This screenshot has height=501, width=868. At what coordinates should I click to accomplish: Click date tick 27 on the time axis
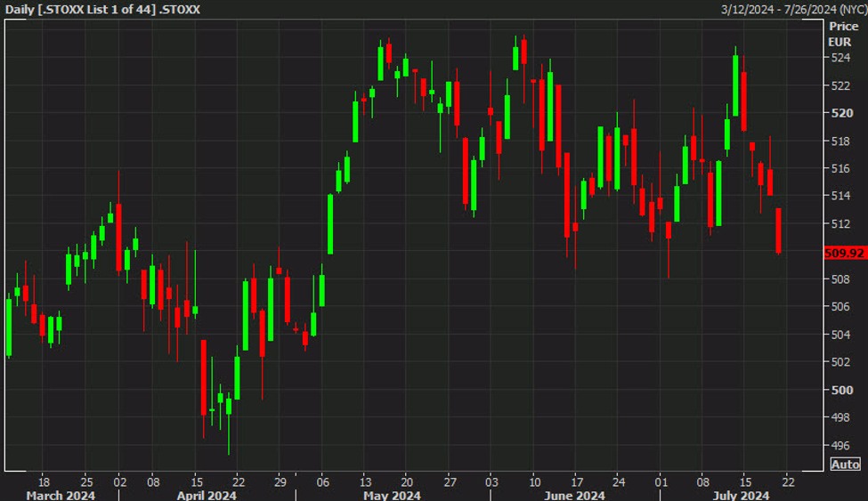(450, 481)
